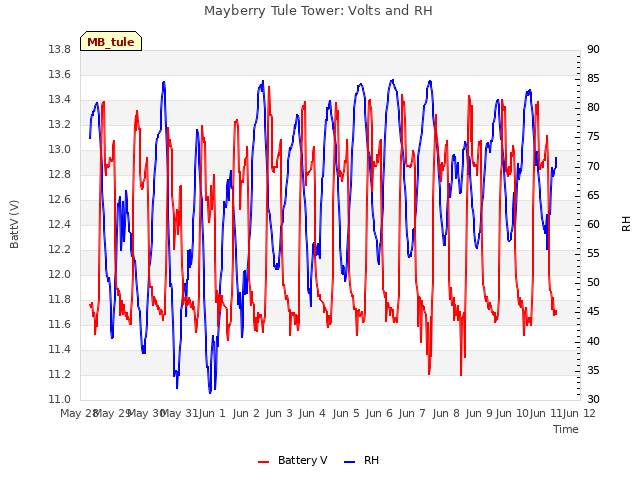Click the 'Jun 4' date label
The height and width of the screenshot is (480, 640).
[312, 414]
